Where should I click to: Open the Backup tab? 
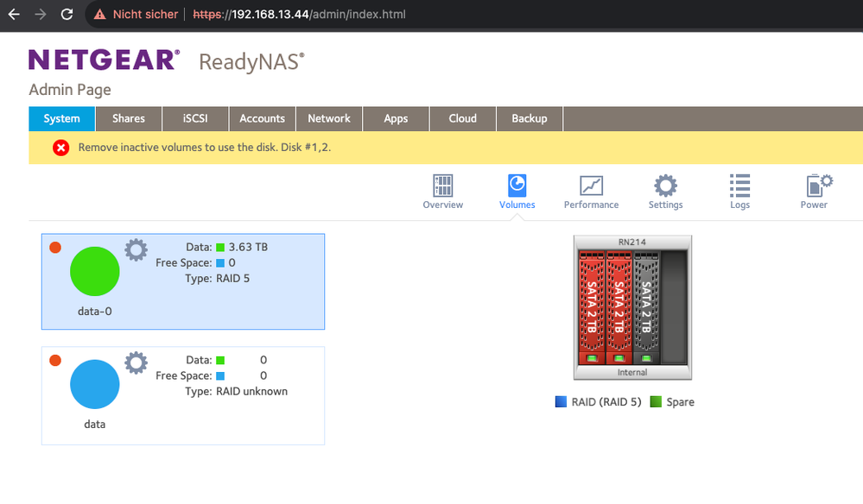[x=529, y=118]
